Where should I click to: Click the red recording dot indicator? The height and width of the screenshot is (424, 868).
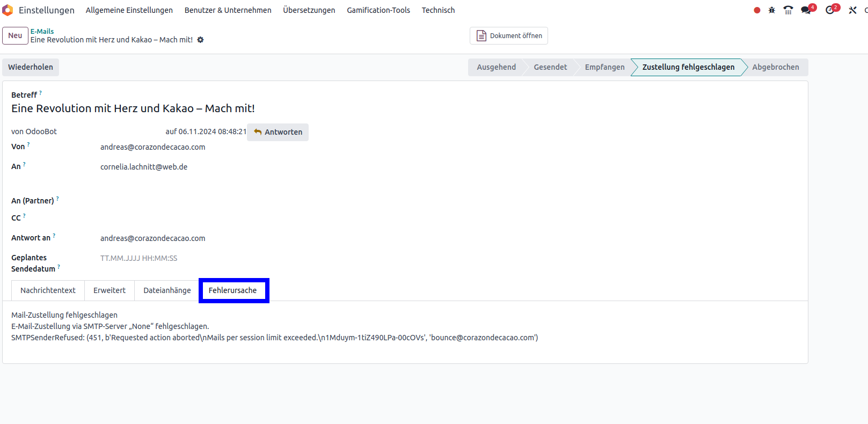coord(757,10)
